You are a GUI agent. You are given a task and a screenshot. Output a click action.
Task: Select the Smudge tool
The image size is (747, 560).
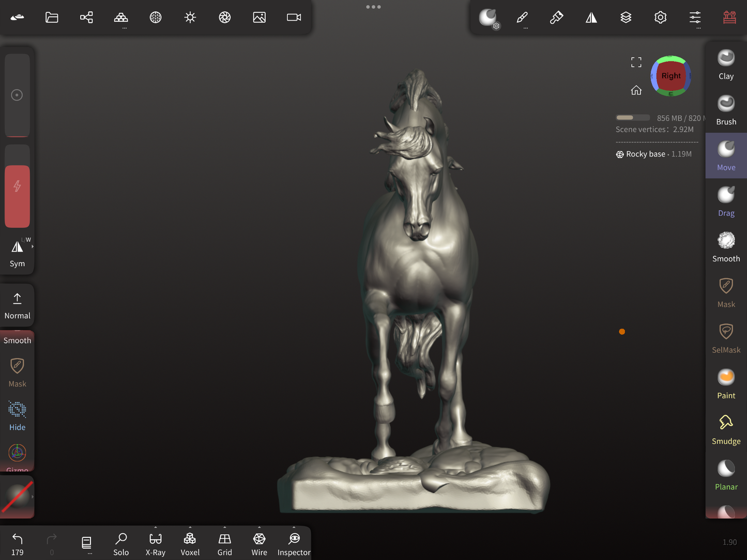[x=726, y=429]
